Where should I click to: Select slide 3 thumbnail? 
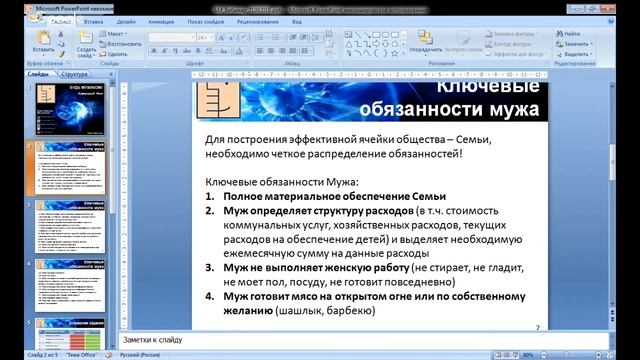point(70,226)
